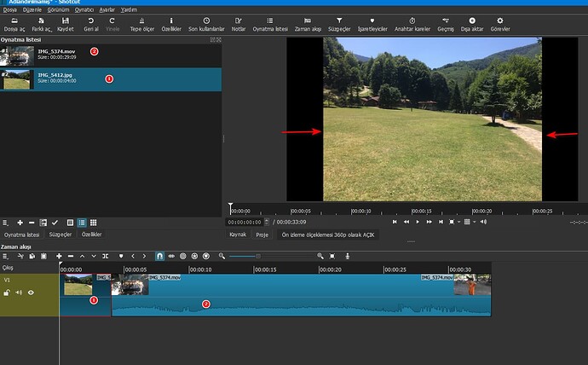Skip to the start of the player

click(395, 222)
